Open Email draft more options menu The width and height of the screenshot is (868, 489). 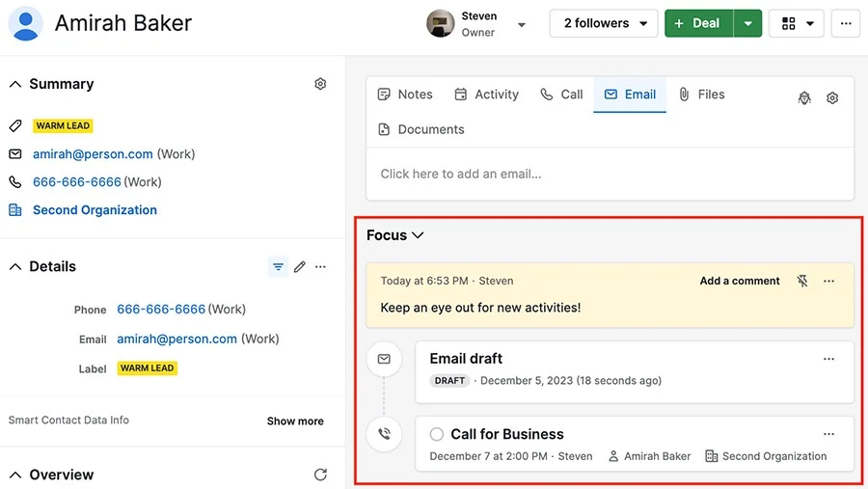click(x=828, y=359)
